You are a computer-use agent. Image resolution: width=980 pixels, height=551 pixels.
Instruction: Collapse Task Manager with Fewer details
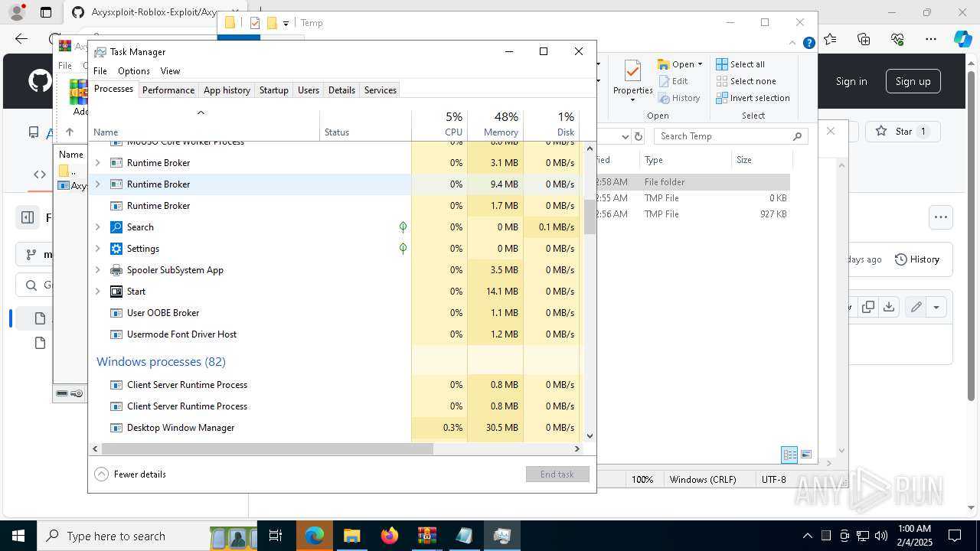[x=130, y=474]
